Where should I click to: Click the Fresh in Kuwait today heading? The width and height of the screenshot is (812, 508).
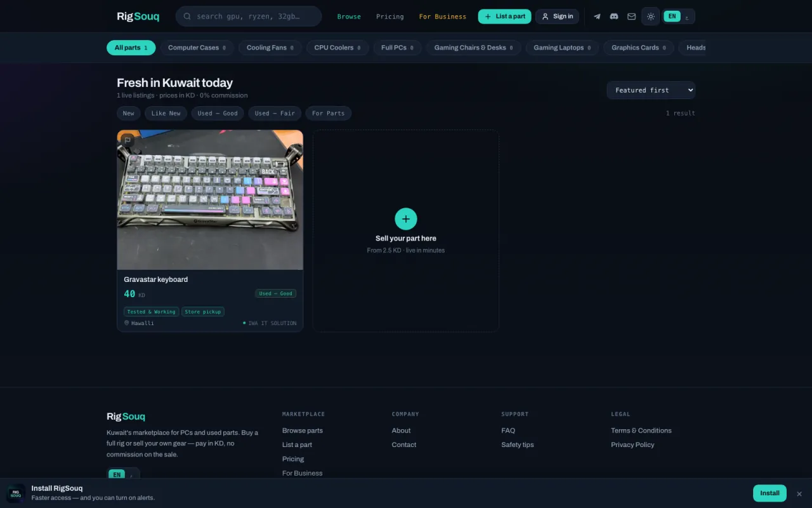tap(174, 83)
